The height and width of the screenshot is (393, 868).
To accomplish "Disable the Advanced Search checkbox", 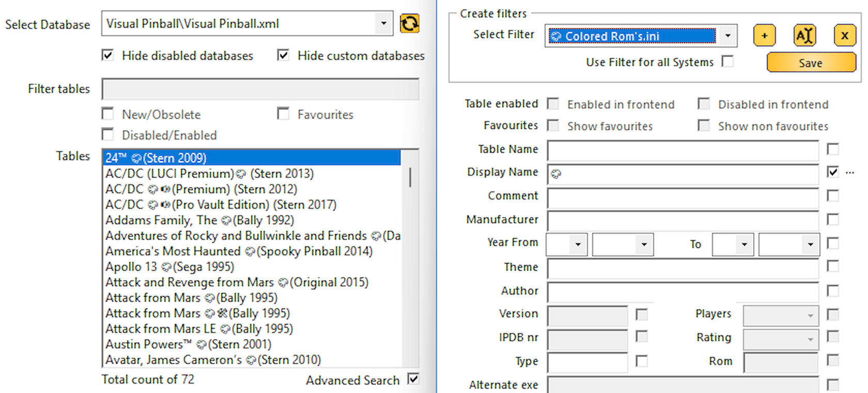I will (413, 379).
